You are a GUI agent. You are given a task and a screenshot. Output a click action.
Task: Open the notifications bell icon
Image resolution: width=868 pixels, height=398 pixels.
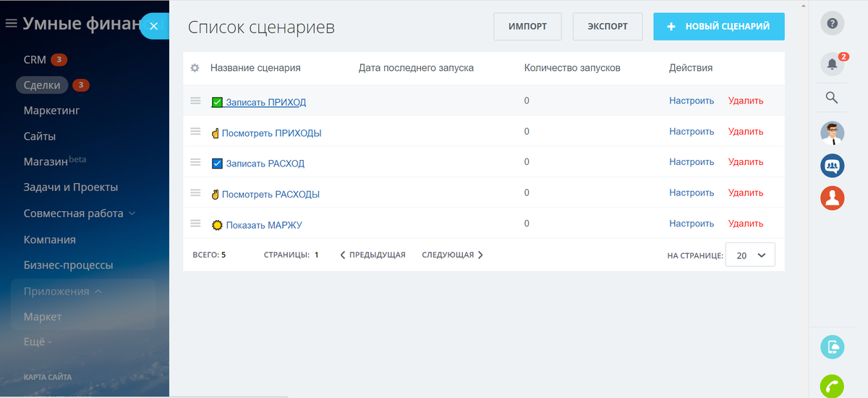click(x=832, y=64)
